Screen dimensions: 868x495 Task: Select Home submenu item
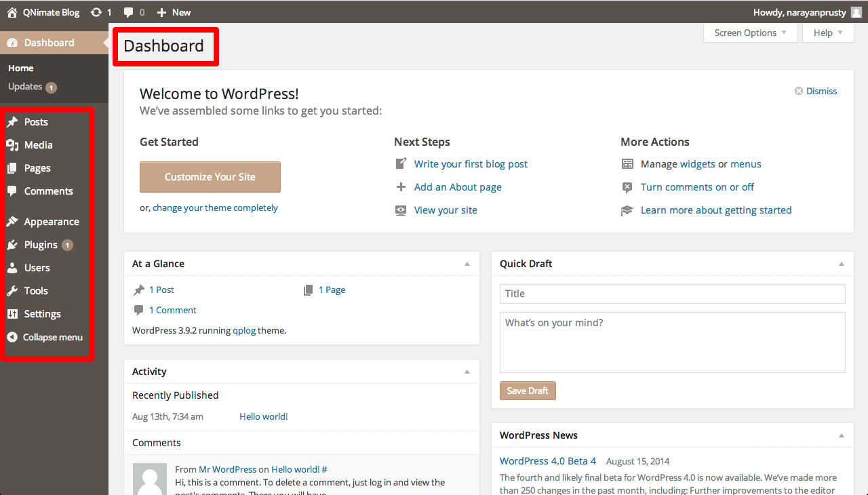[x=21, y=68]
